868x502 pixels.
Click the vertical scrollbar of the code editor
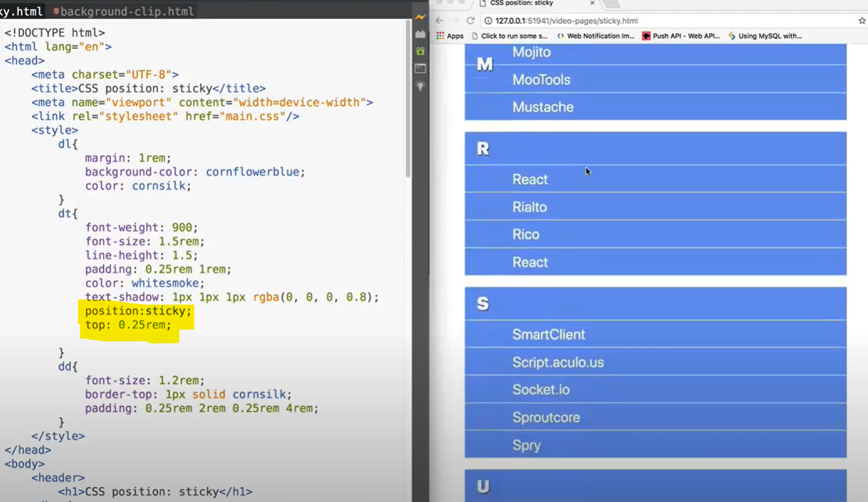pyautogui.click(x=408, y=98)
